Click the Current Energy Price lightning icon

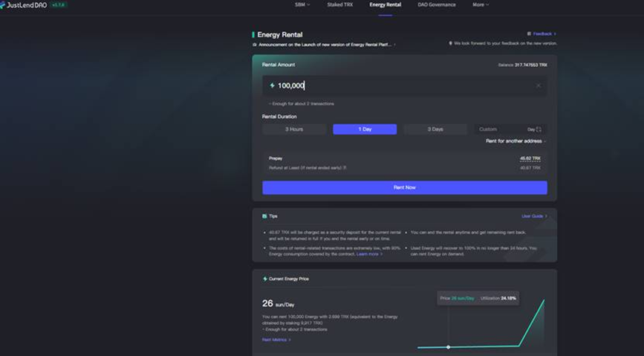coord(264,279)
